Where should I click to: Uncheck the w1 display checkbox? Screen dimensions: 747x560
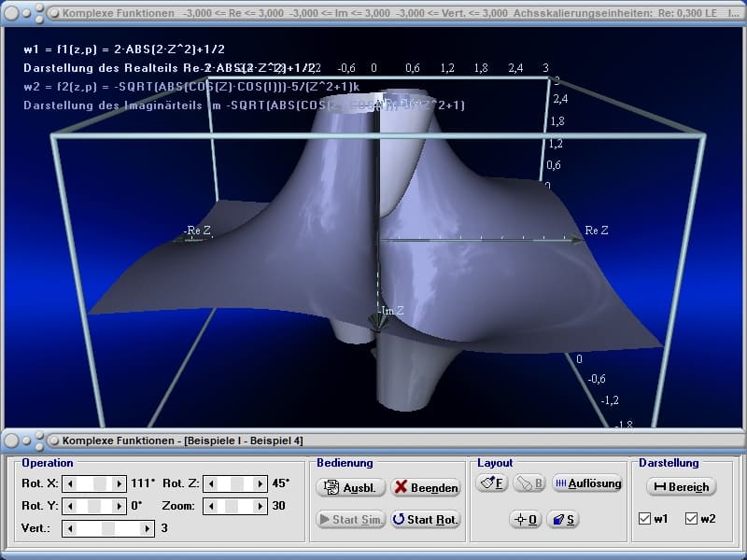[x=645, y=519]
